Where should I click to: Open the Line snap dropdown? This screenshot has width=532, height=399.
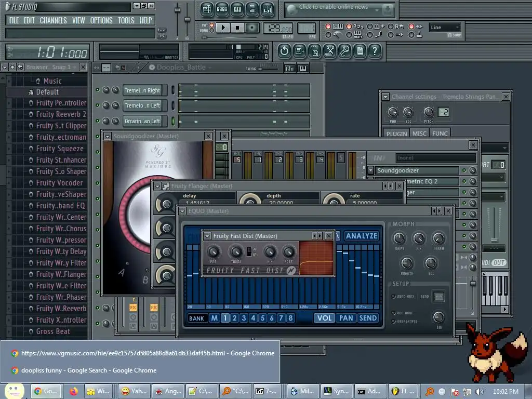(445, 27)
